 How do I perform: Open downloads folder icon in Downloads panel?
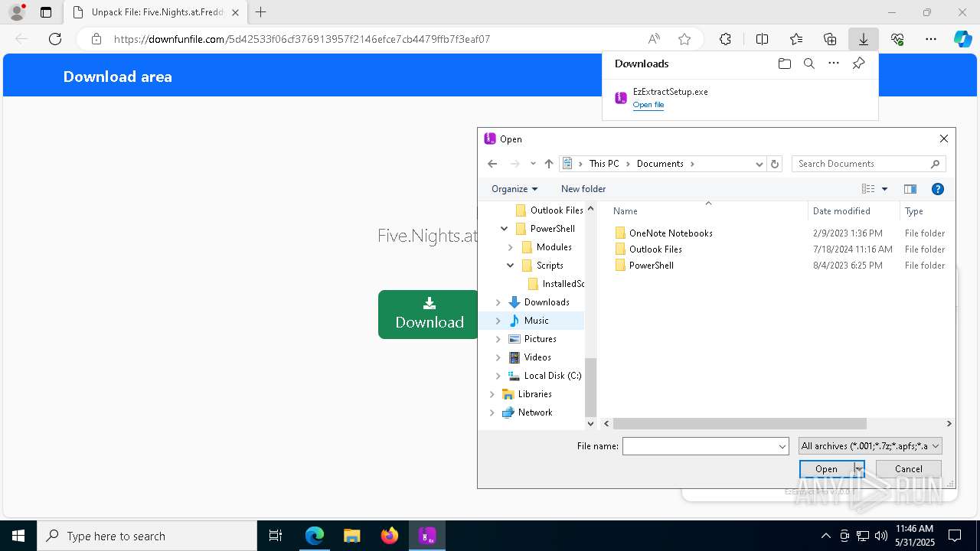[x=784, y=64]
